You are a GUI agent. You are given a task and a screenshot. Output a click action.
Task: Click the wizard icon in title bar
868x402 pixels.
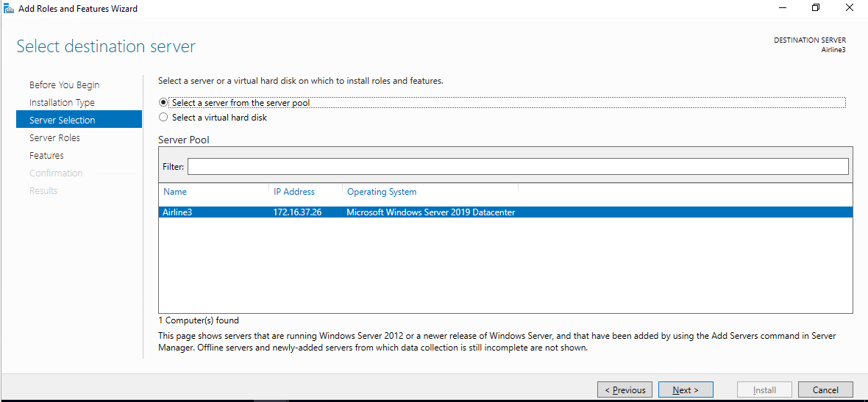coord(9,9)
